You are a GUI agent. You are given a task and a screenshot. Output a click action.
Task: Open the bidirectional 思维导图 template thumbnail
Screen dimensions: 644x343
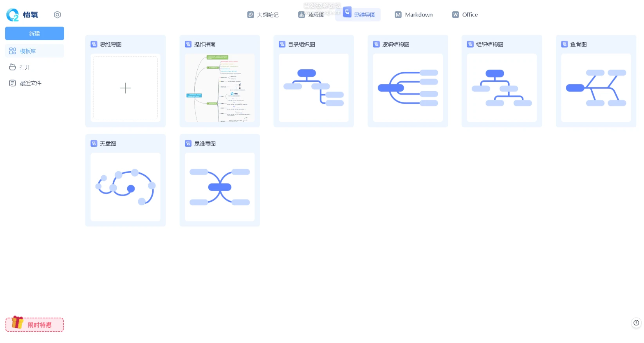click(220, 187)
